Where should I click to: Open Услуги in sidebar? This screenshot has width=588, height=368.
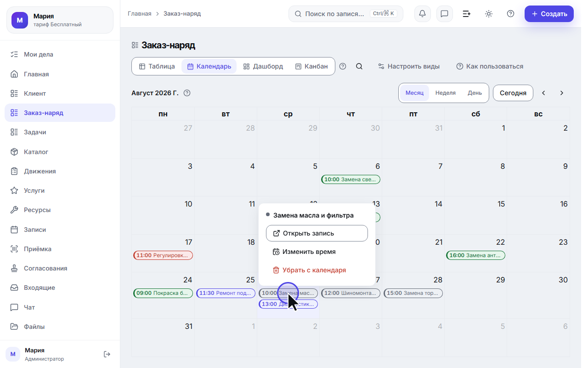coord(60,190)
